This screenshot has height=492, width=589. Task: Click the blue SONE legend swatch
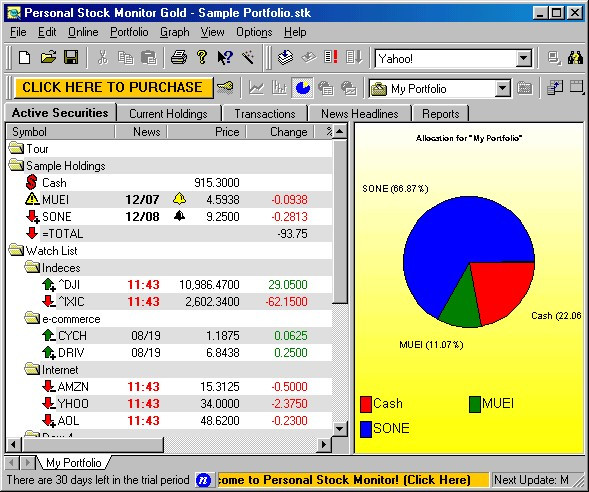pyautogui.click(x=365, y=429)
